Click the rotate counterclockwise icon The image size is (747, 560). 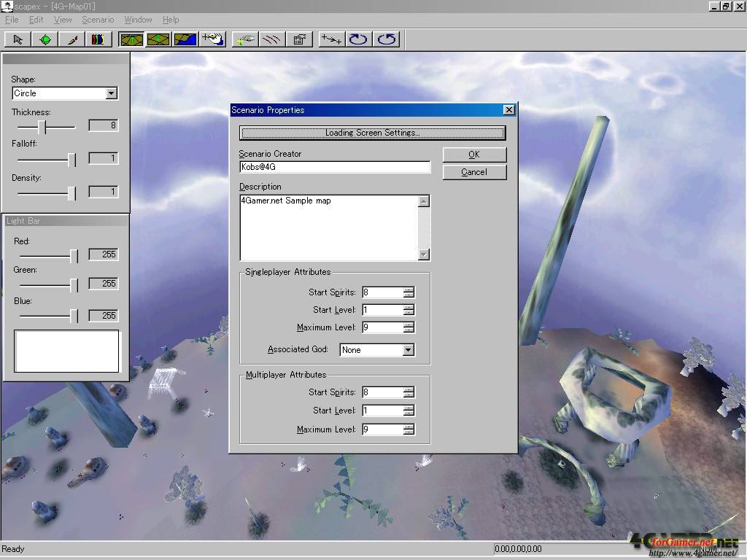pyautogui.click(x=387, y=39)
